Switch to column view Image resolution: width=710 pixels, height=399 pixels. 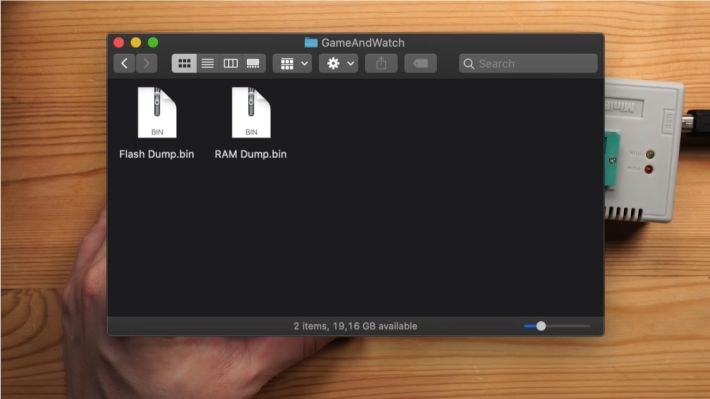tap(230, 63)
